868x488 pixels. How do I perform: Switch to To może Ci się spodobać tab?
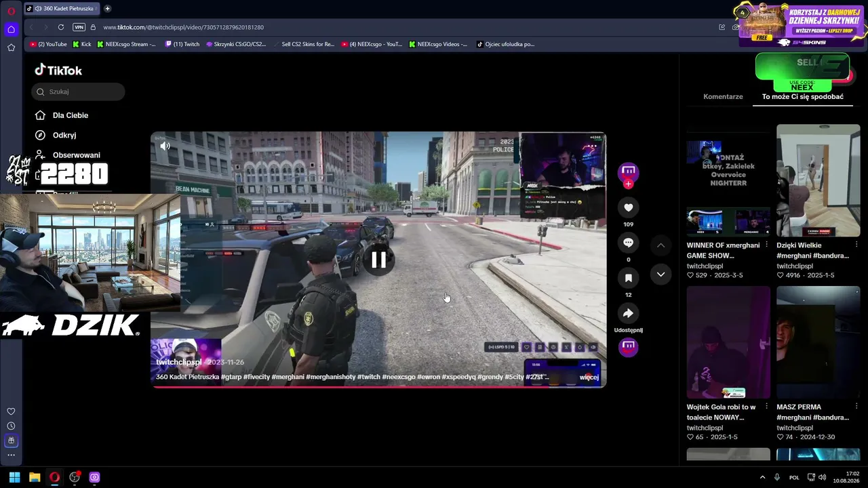click(x=803, y=96)
